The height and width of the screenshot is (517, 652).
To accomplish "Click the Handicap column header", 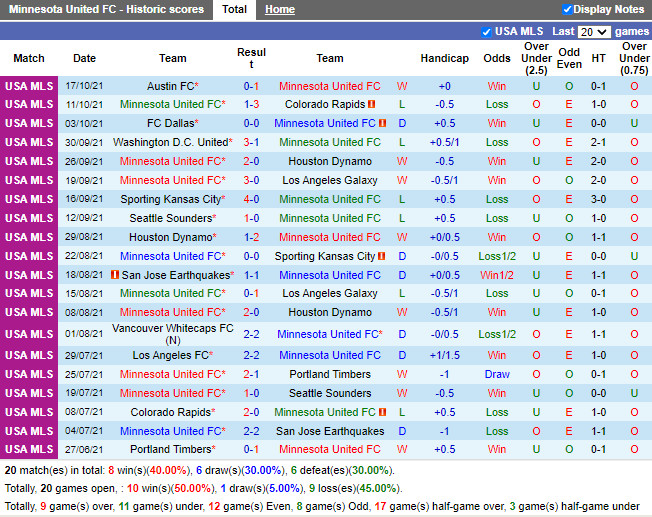I will (x=444, y=58).
